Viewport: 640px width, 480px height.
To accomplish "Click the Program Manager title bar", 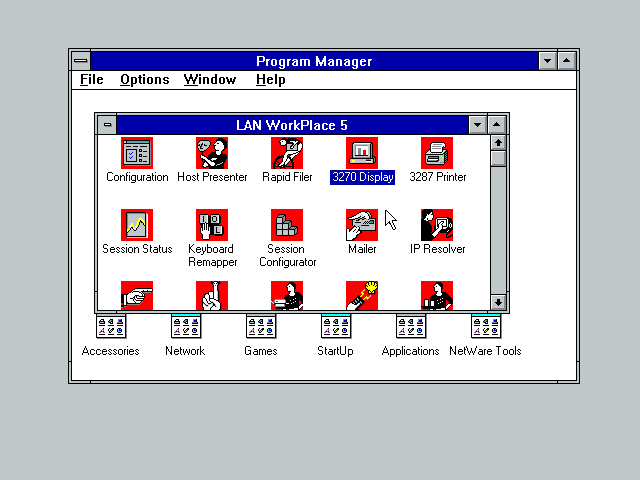I will coord(314,61).
